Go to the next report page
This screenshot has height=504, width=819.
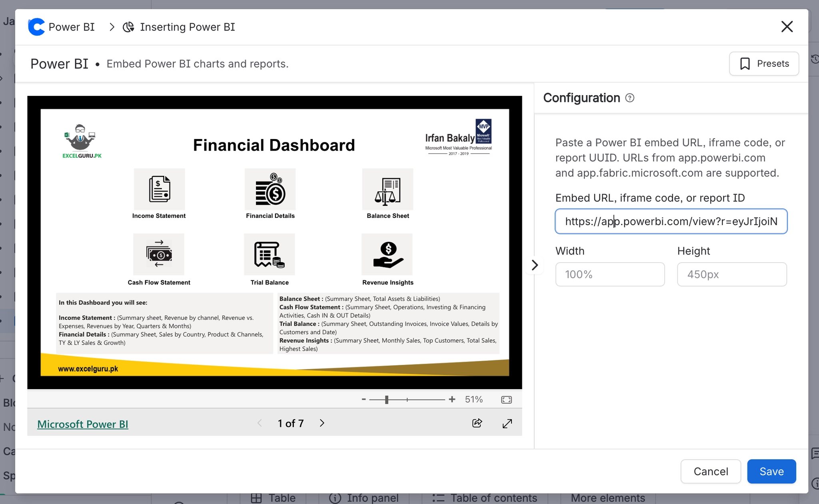point(322,423)
